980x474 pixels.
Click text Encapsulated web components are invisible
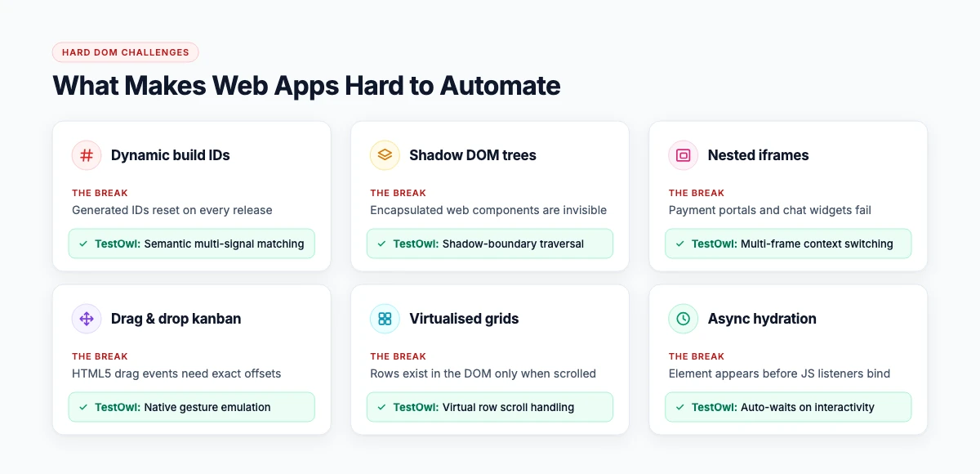[488, 210]
